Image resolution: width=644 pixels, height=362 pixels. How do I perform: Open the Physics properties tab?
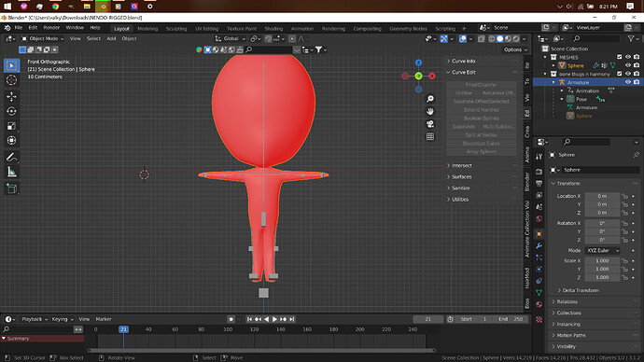pos(539,270)
